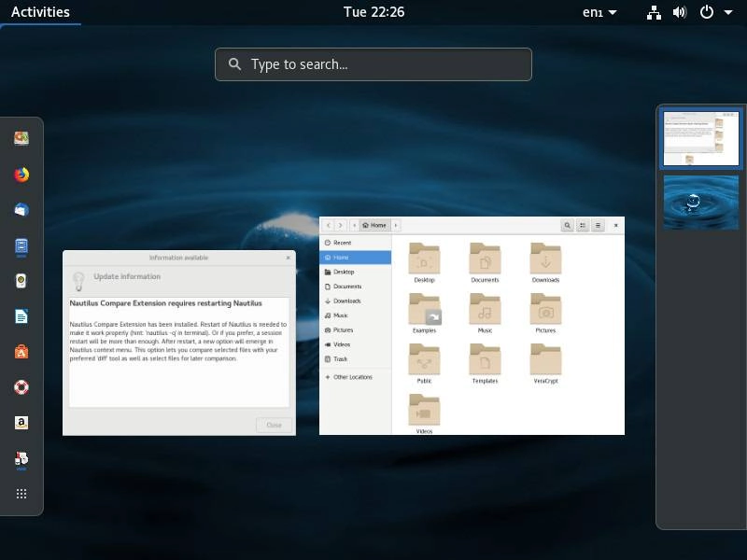This screenshot has width=747, height=560.
Task: Select Documents in Files sidebar
Action: 356,287
